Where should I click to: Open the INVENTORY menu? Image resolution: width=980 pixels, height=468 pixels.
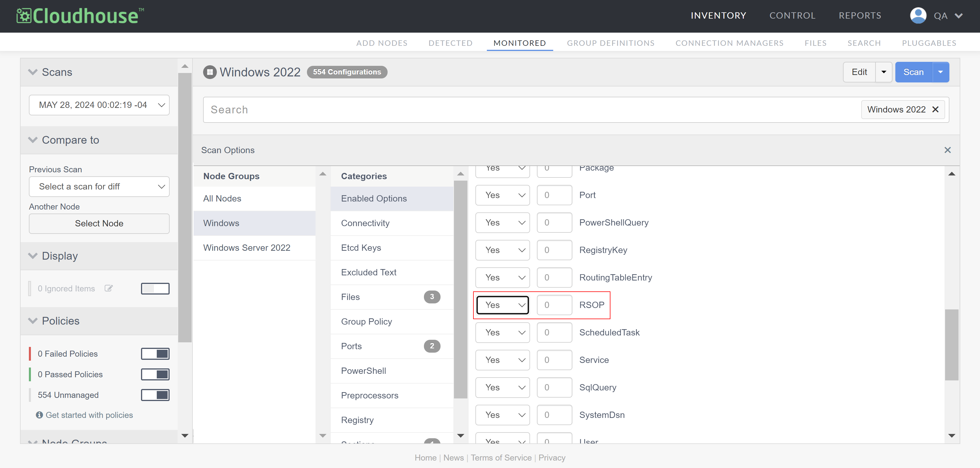click(718, 16)
